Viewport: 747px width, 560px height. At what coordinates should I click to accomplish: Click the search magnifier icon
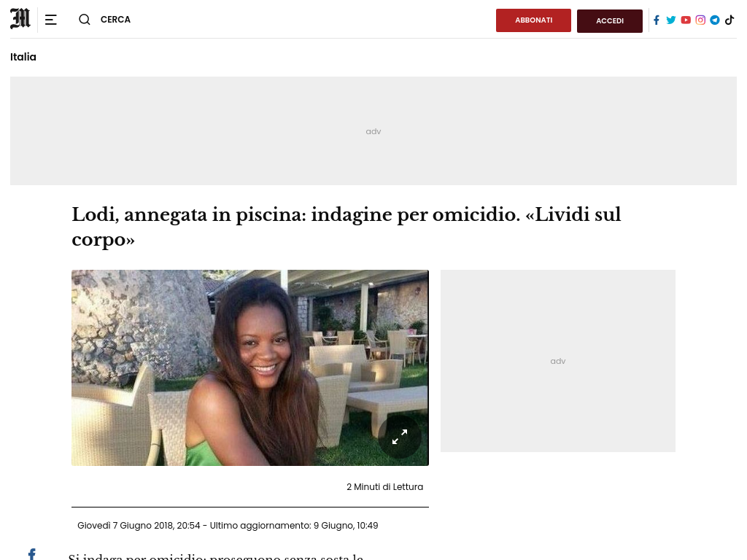(x=85, y=20)
